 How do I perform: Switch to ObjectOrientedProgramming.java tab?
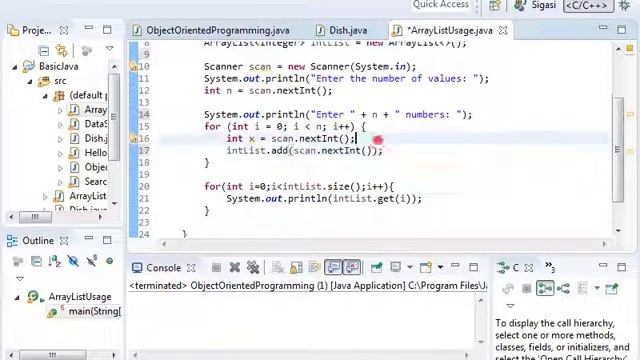coord(211,31)
